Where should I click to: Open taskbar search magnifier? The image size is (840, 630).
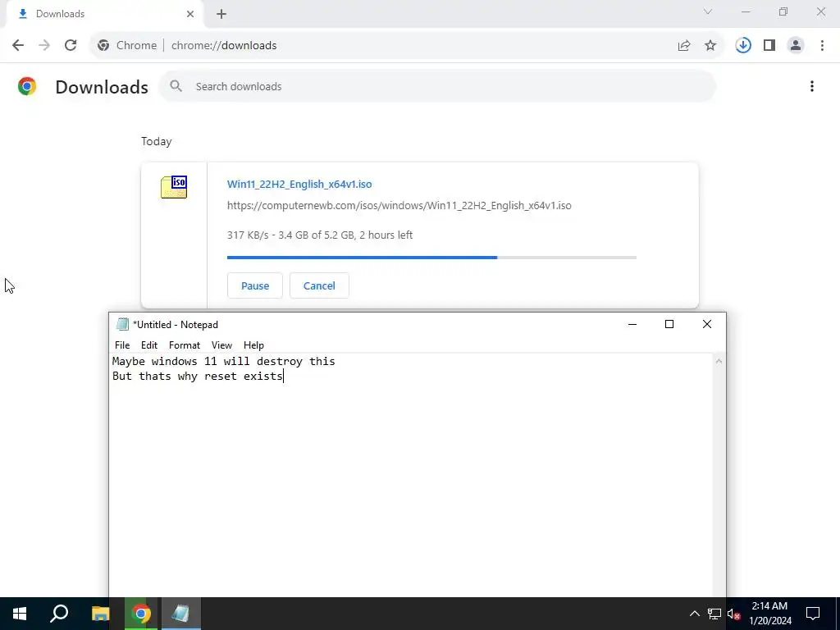coord(59,614)
